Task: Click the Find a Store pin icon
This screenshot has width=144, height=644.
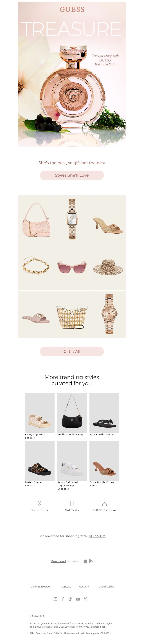Action: coord(39,503)
